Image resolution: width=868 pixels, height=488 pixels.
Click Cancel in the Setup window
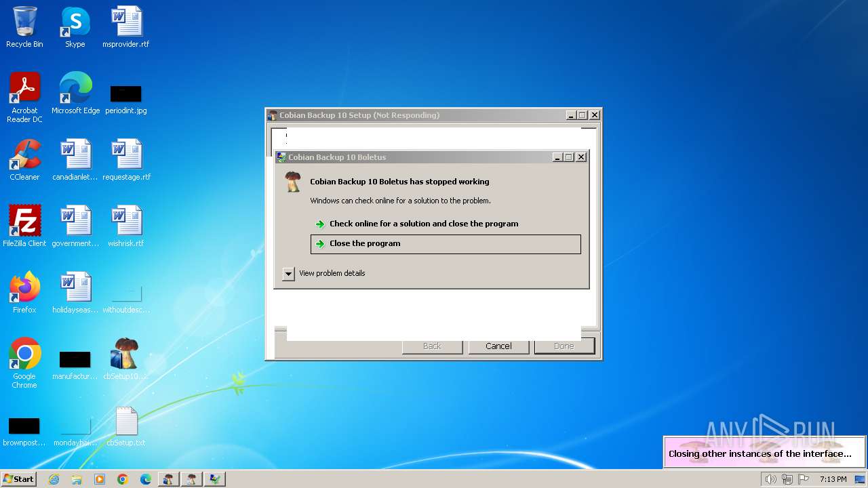tap(498, 346)
